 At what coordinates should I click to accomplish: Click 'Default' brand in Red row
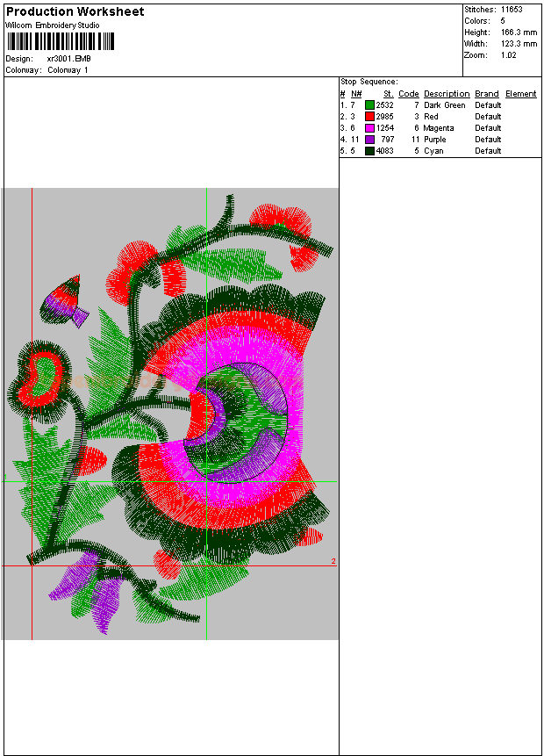click(x=488, y=117)
